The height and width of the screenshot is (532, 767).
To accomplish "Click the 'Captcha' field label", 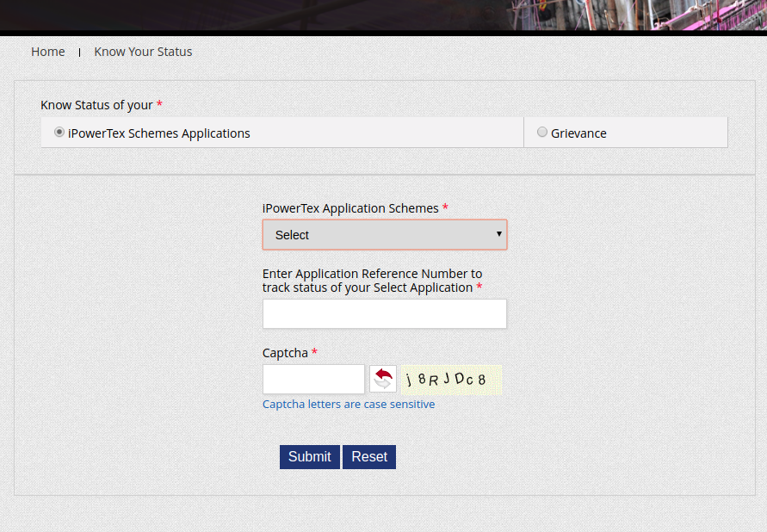I will click(285, 353).
